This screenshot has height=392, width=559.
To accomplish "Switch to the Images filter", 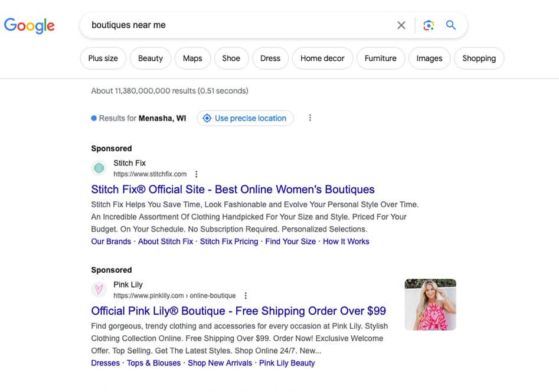I will (x=429, y=58).
